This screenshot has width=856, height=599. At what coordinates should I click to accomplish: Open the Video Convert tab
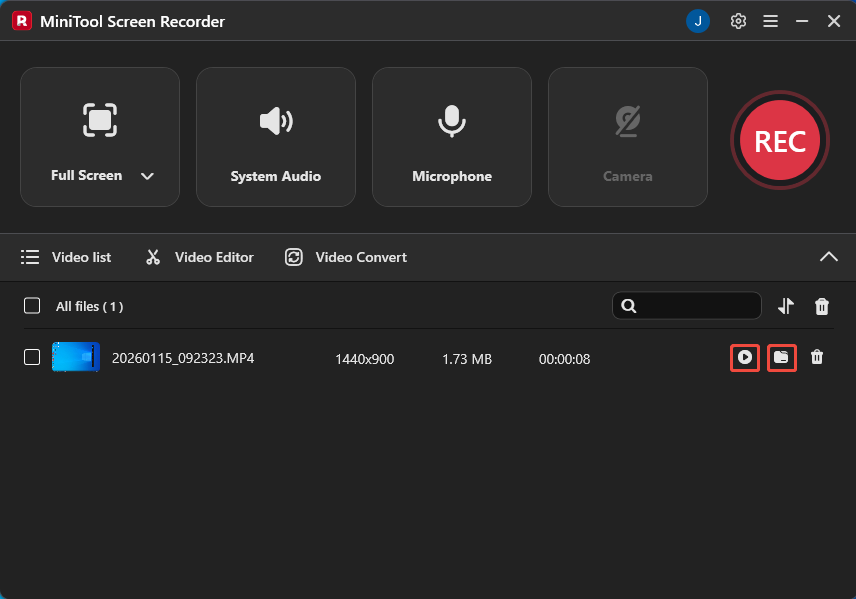coord(345,257)
